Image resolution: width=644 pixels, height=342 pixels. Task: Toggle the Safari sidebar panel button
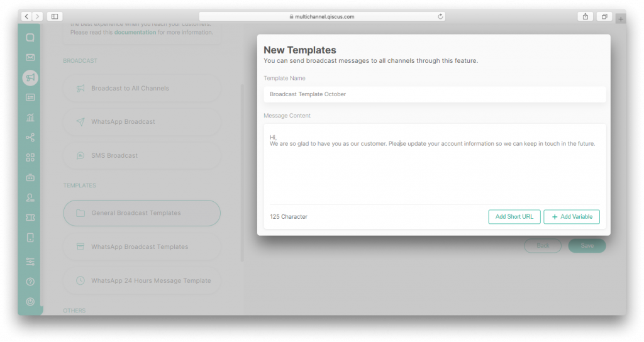pos(55,16)
